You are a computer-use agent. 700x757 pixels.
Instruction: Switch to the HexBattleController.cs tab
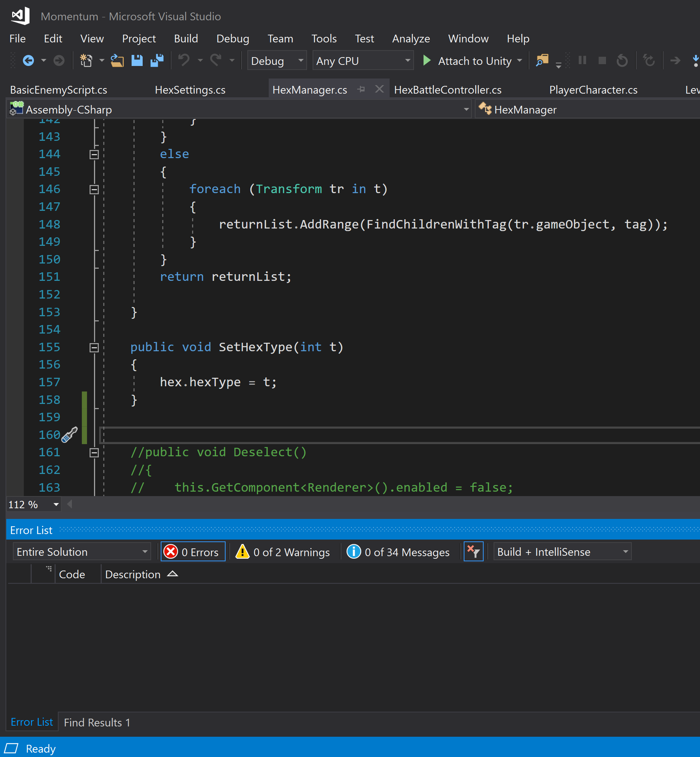coord(447,90)
